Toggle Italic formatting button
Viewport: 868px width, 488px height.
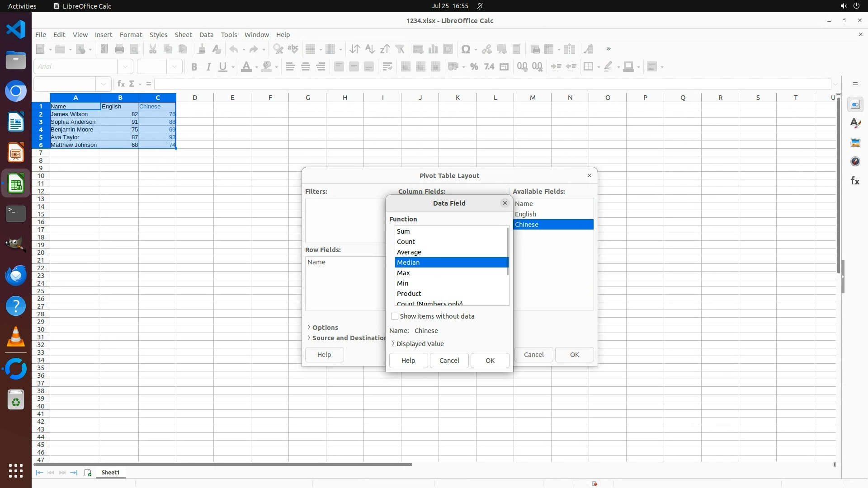[x=208, y=67]
